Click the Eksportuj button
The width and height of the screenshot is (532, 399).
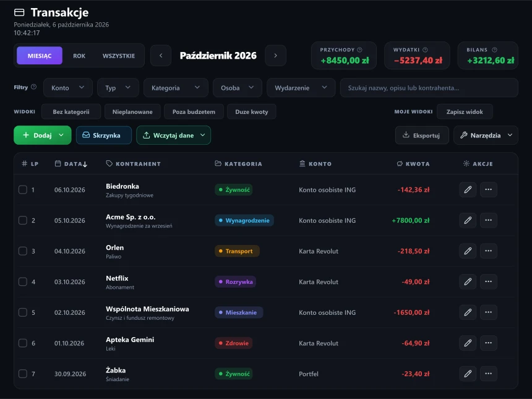click(x=422, y=135)
